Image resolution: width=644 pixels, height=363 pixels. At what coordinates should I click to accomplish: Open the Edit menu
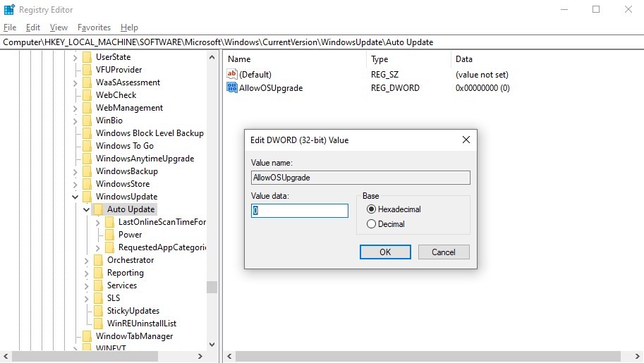tap(33, 27)
